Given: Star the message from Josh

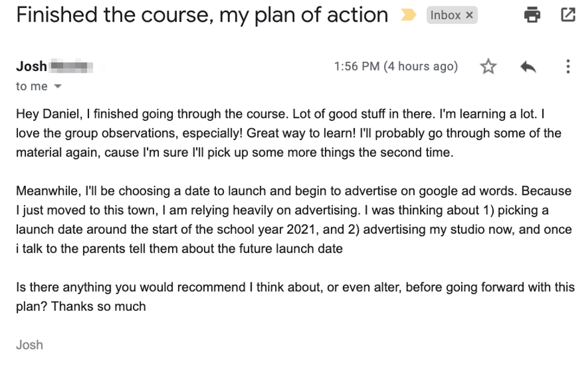Looking at the screenshot, I should pyautogui.click(x=488, y=67).
